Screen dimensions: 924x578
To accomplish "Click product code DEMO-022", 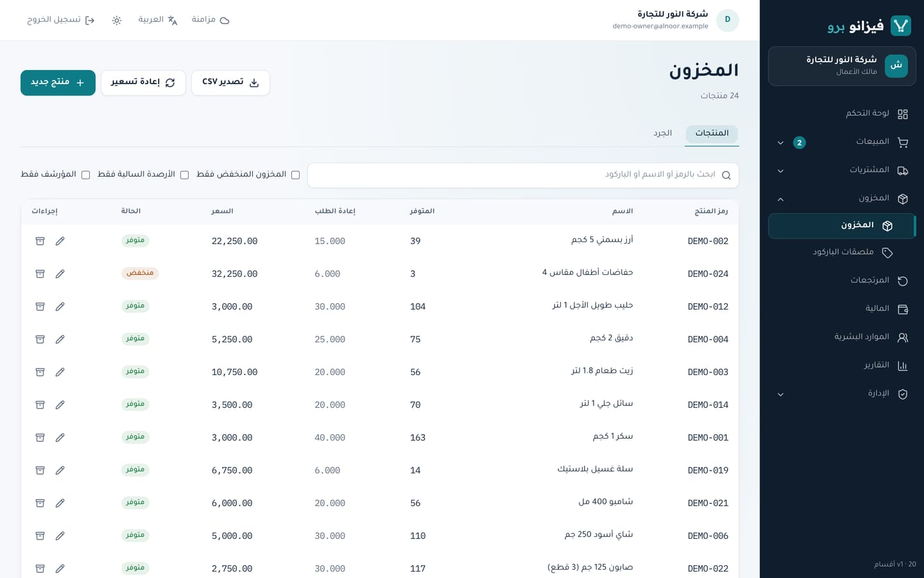I will (708, 568).
